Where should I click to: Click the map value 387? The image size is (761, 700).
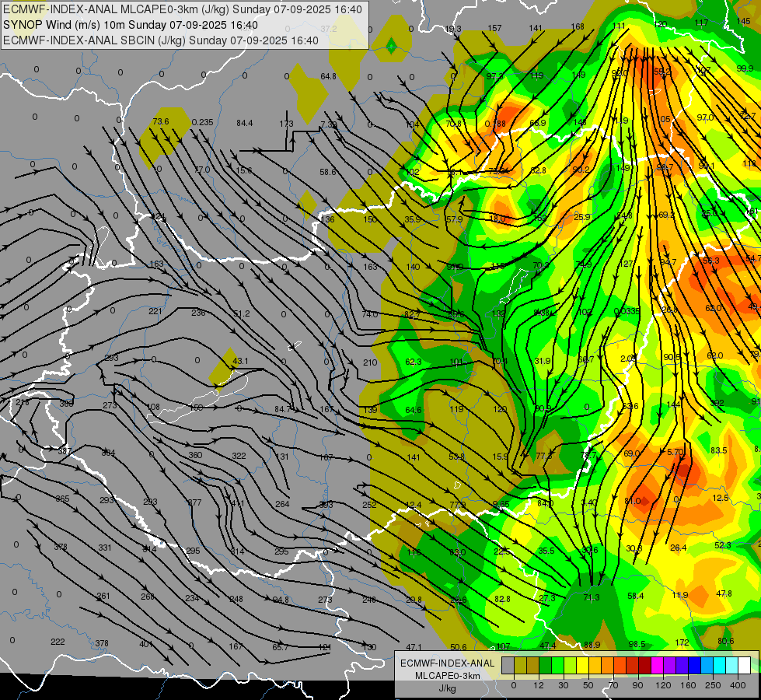[x=65, y=451]
